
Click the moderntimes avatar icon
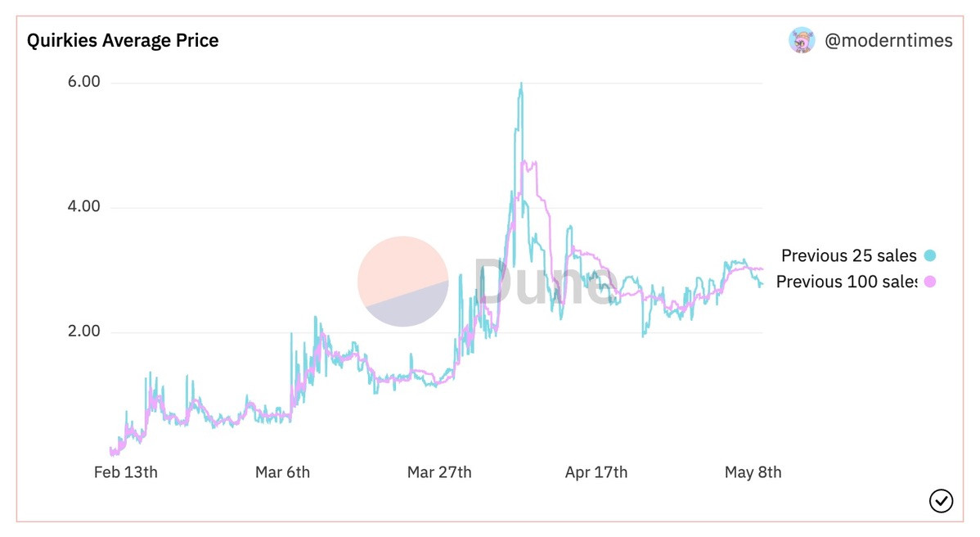[x=802, y=40]
